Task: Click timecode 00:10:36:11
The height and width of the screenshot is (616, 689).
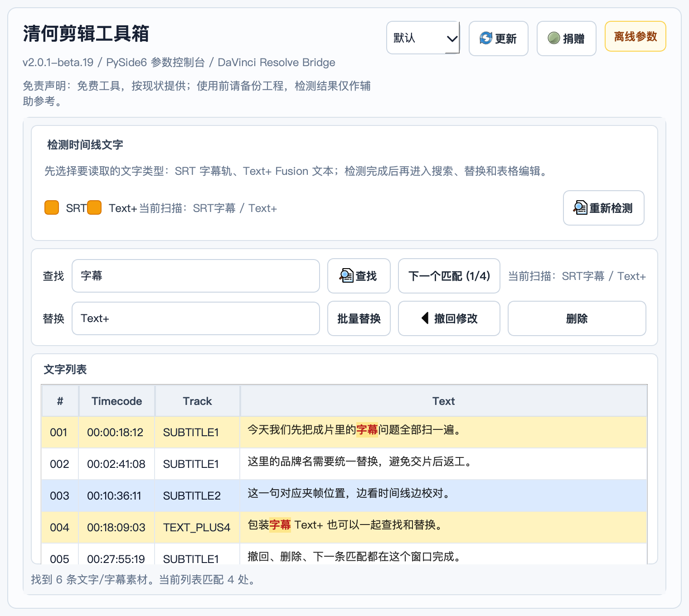Action: (114, 496)
